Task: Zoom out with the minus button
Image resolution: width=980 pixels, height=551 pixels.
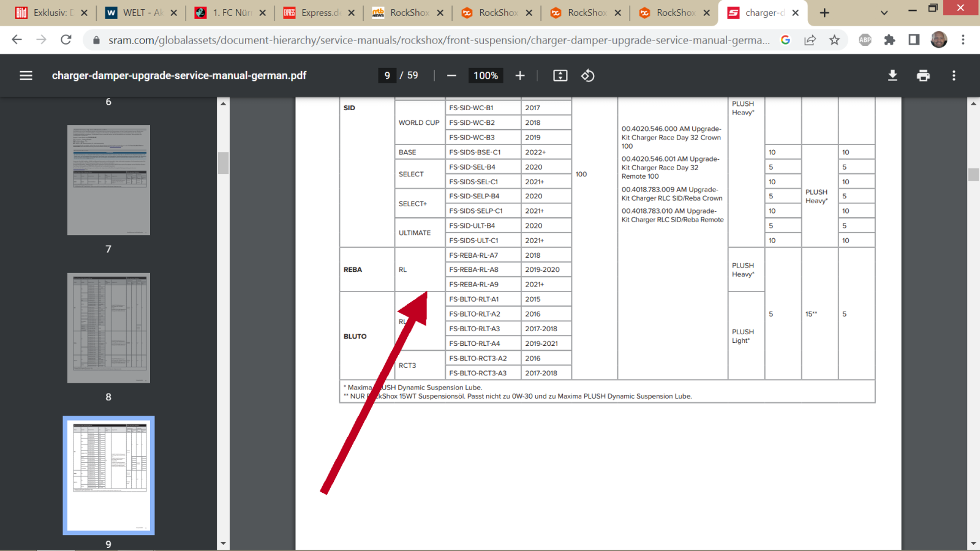Action: tap(451, 75)
